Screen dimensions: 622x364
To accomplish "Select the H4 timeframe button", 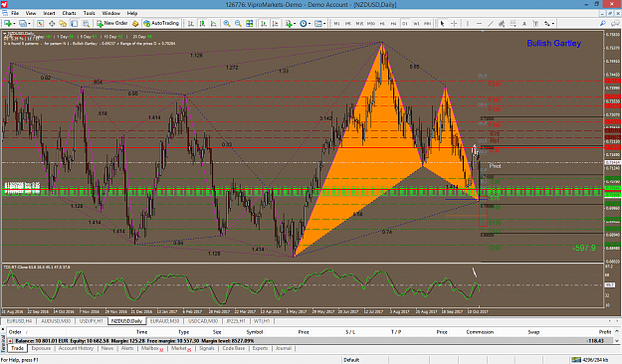I will [393, 24].
